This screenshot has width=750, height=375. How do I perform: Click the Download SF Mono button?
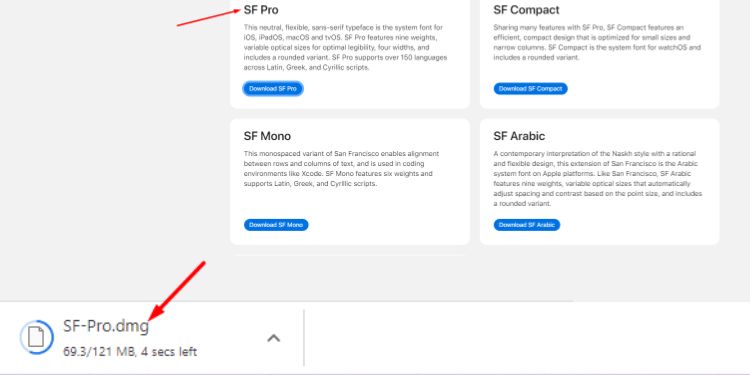276,225
